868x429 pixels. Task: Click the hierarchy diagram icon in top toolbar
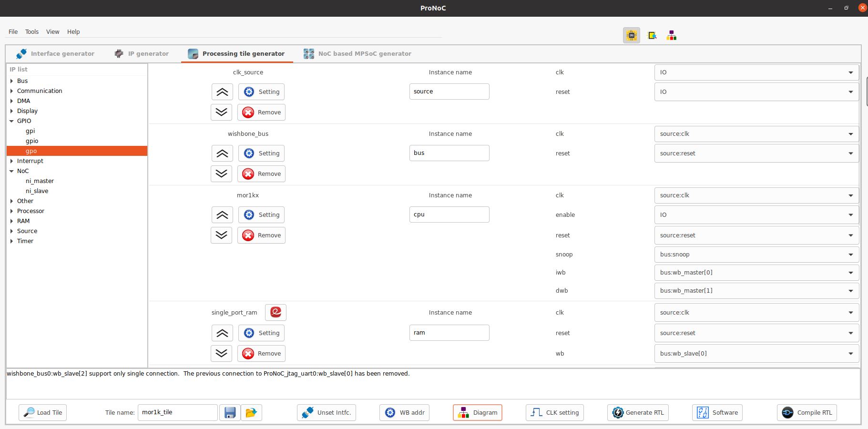(672, 35)
